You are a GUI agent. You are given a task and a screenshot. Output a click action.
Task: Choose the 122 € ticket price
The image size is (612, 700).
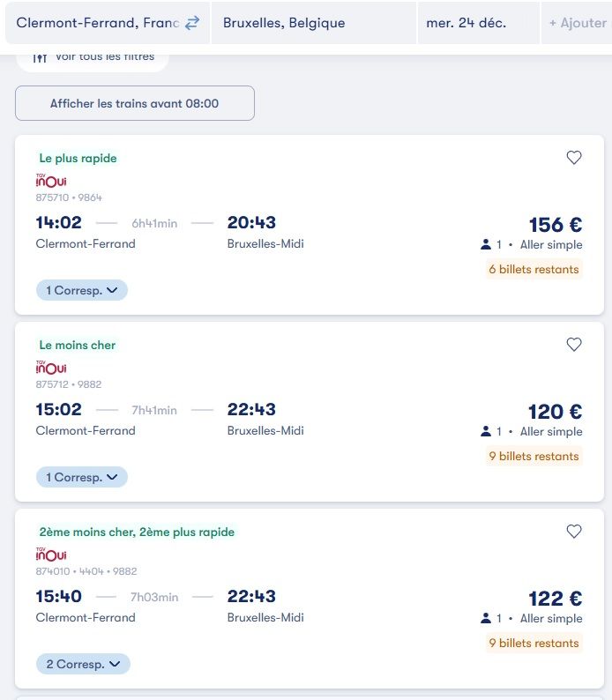tap(555, 599)
